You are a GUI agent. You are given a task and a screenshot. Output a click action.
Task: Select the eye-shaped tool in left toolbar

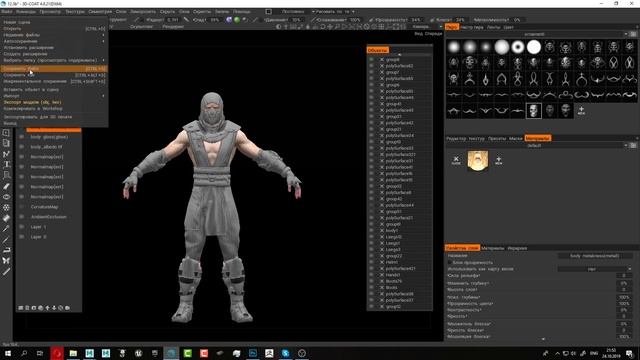click(6, 197)
